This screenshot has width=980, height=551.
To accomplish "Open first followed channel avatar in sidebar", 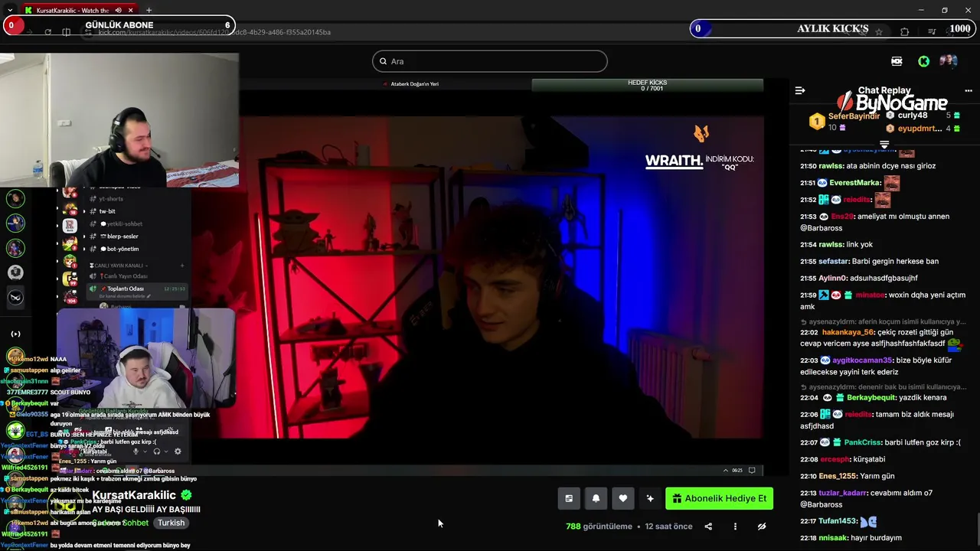I will pyautogui.click(x=15, y=199).
